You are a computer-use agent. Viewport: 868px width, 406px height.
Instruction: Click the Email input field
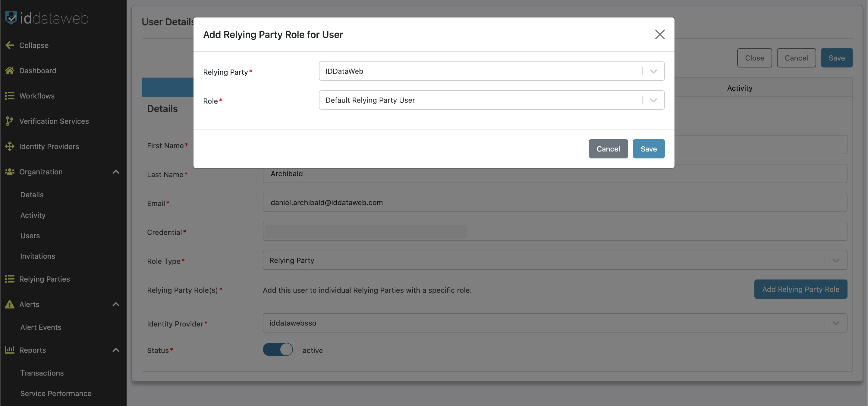[554, 203]
